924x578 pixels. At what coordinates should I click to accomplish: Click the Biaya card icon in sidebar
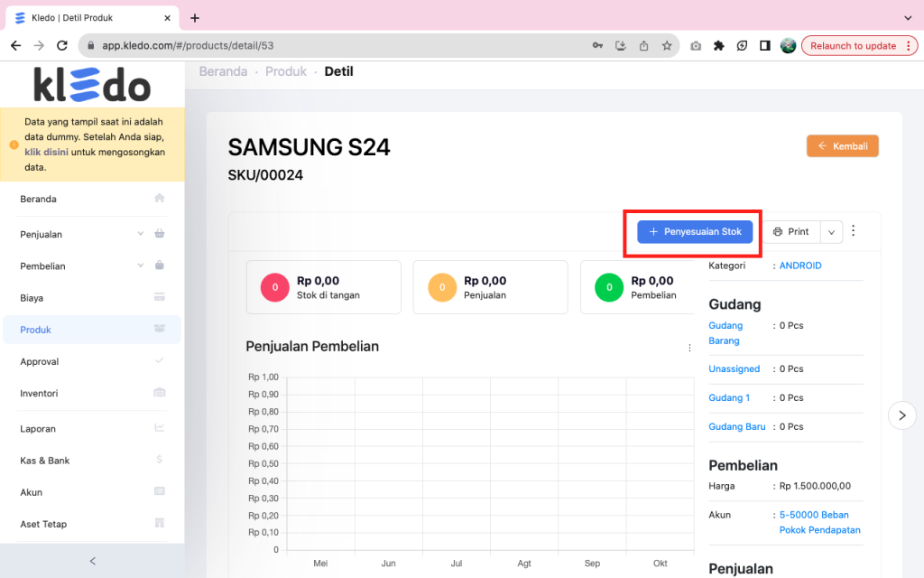159,297
